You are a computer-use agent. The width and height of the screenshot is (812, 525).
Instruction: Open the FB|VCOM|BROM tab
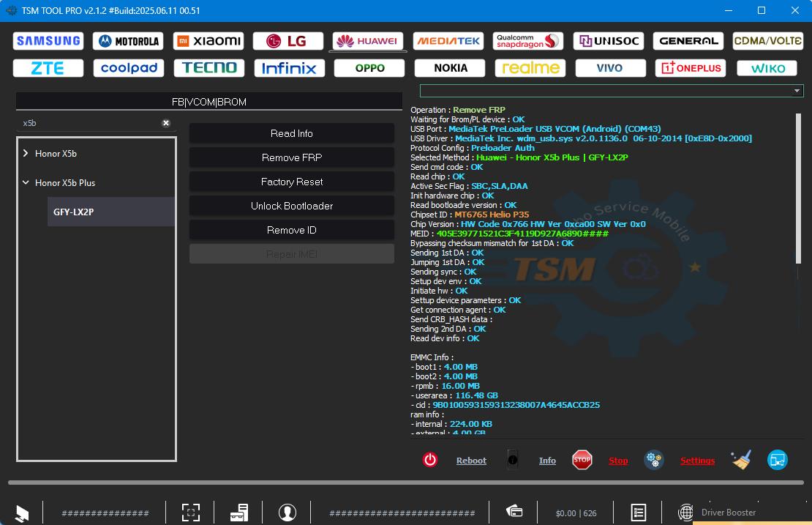tap(209, 102)
